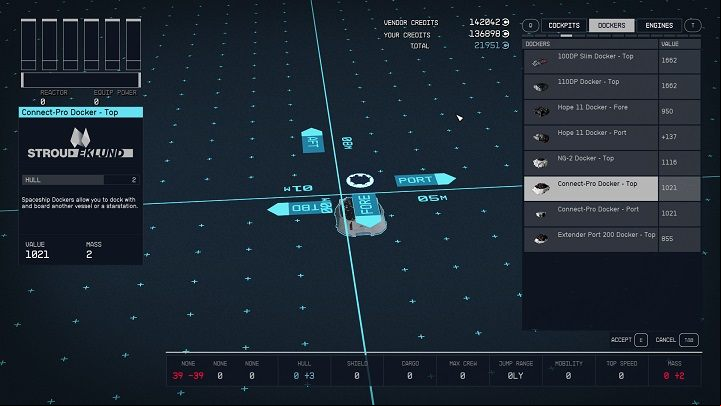This screenshot has height=406, width=721.
Task: Select the Connect-Pro Docker - Port
Action: tap(612, 214)
